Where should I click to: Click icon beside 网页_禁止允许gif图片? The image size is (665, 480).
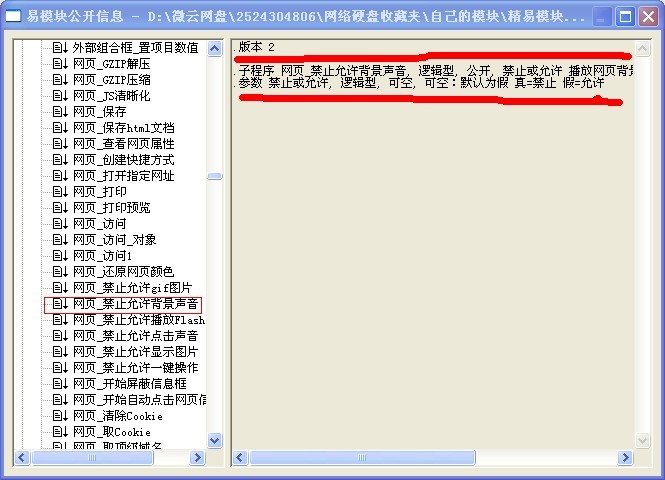[x=60, y=287]
